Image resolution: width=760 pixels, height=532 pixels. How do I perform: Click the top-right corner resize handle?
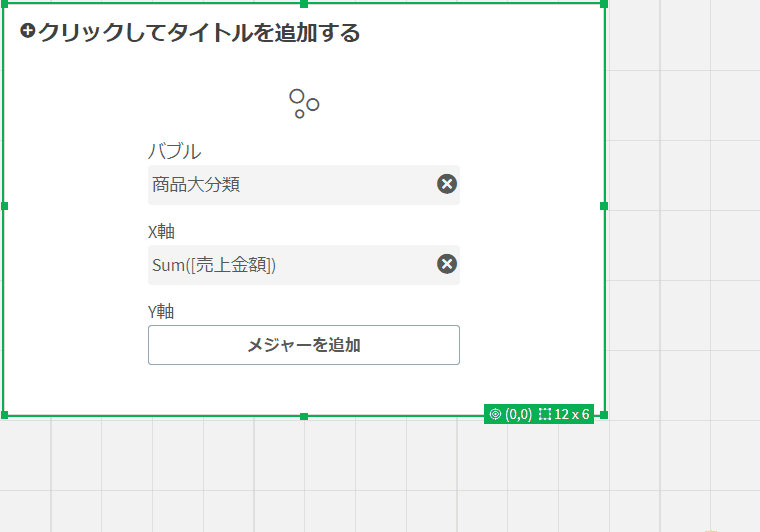click(x=604, y=4)
